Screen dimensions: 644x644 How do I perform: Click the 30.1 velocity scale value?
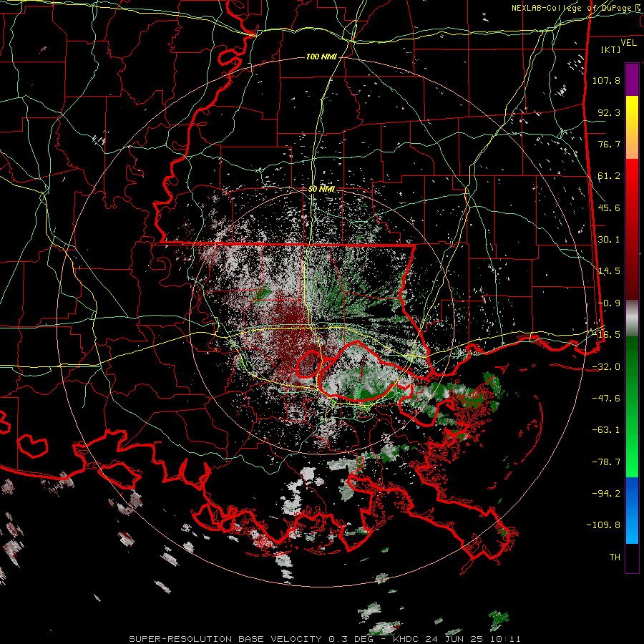point(609,240)
